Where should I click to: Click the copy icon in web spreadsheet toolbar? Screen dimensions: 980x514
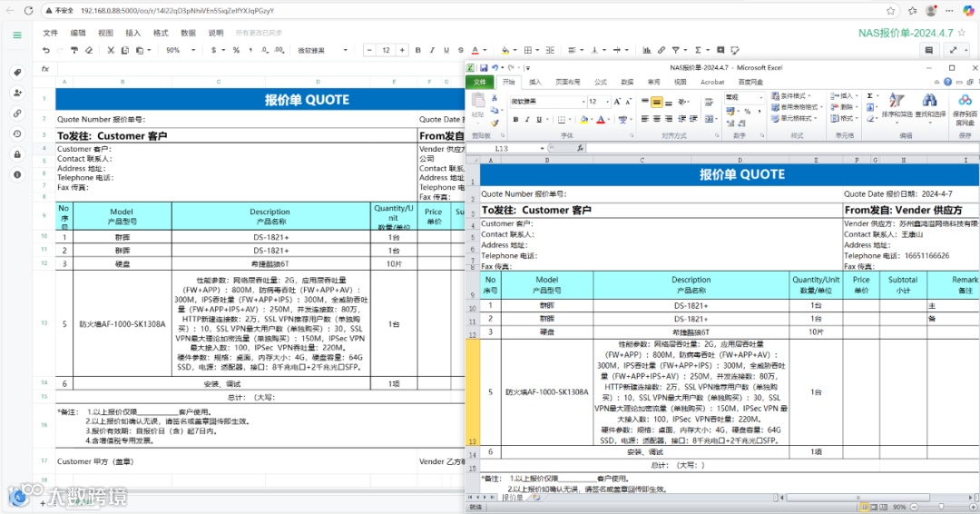[x=125, y=50]
